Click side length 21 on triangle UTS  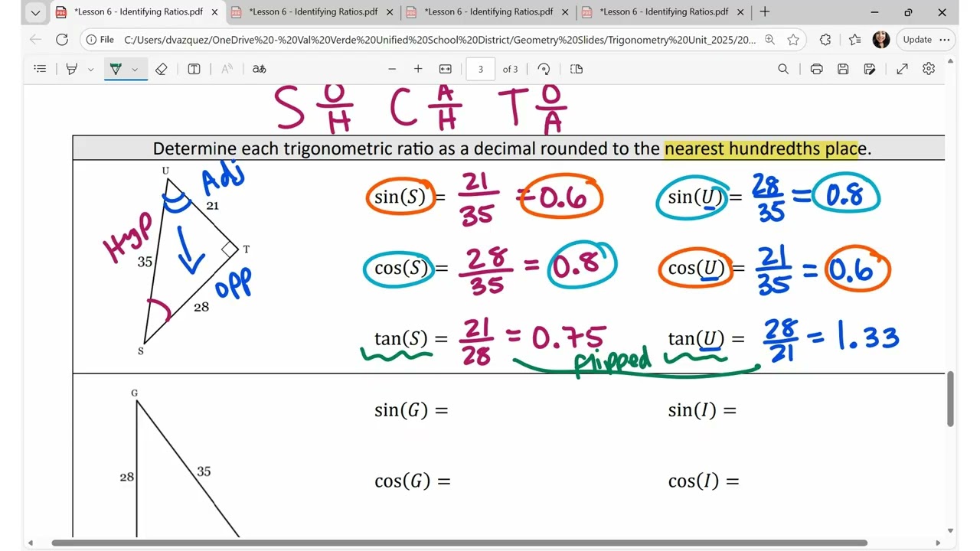pos(213,205)
